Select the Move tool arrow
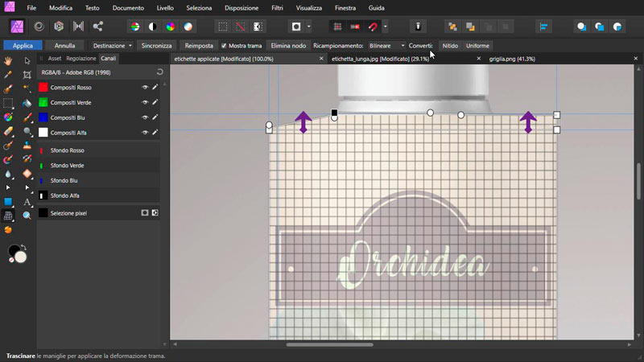The image size is (644, 362). coord(27,61)
